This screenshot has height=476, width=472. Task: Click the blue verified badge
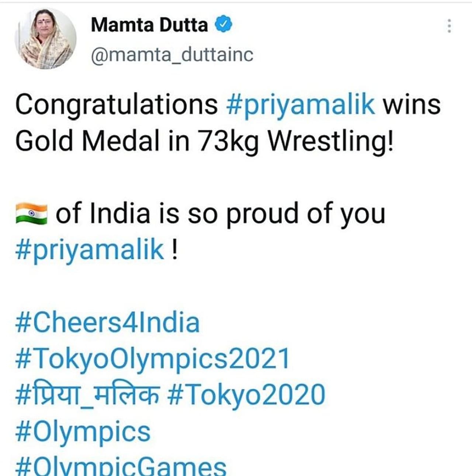click(x=223, y=25)
